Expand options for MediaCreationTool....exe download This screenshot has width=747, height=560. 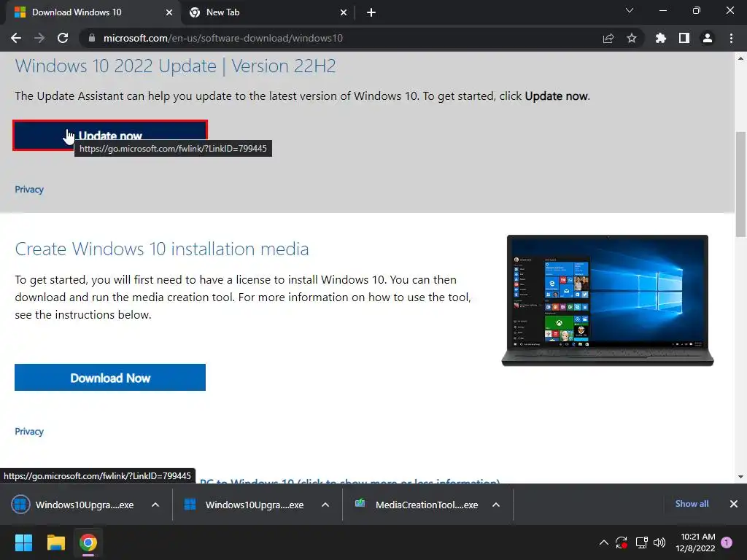[496, 505]
